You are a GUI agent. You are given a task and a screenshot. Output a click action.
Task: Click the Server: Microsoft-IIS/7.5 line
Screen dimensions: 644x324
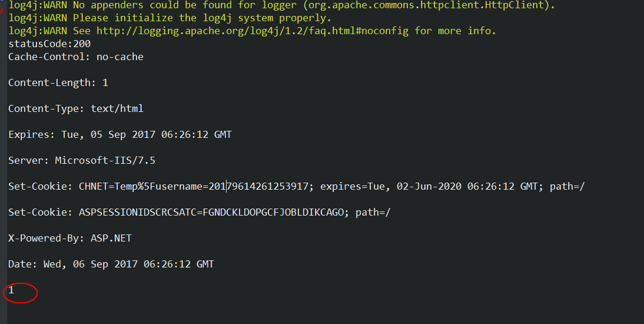tap(82, 160)
